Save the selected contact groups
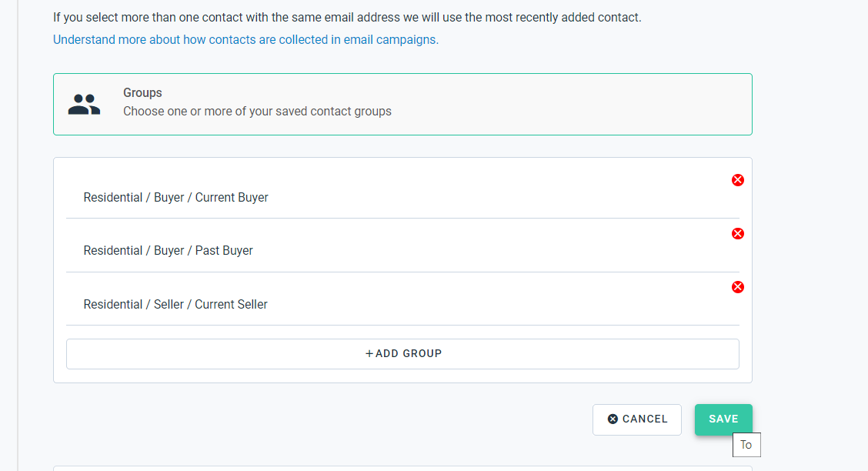868x471 pixels. [723, 419]
